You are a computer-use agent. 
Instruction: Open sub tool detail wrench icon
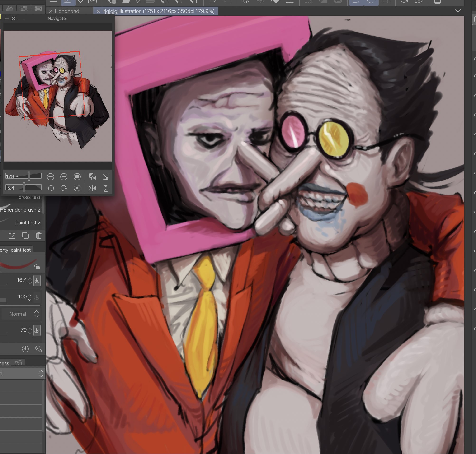pyautogui.click(x=39, y=349)
